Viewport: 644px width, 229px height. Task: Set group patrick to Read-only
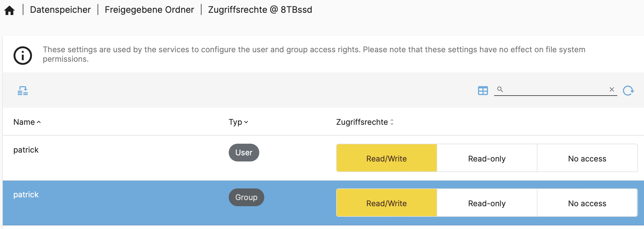tap(487, 203)
